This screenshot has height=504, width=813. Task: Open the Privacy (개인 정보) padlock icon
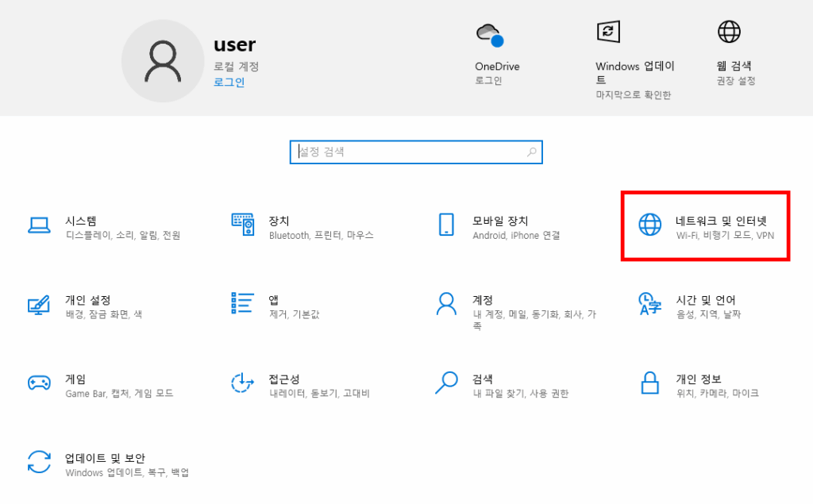click(649, 383)
